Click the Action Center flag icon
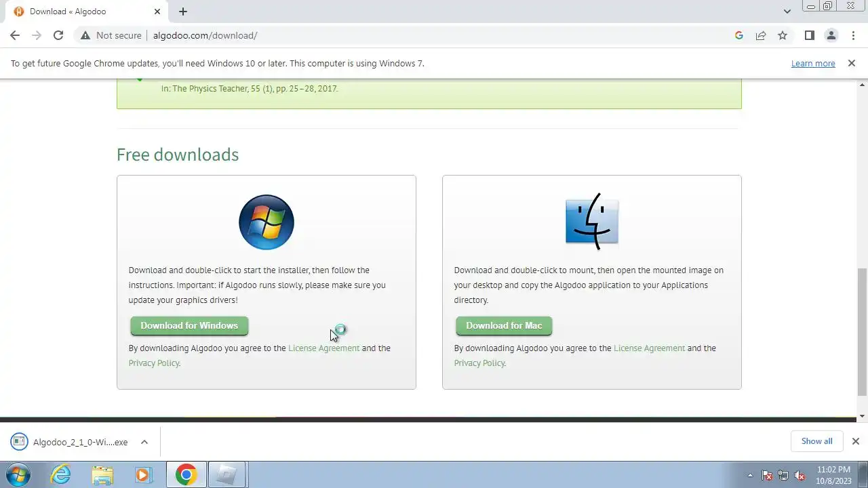Image resolution: width=868 pixels, height=488 pixels. click(x=768, y=475)
